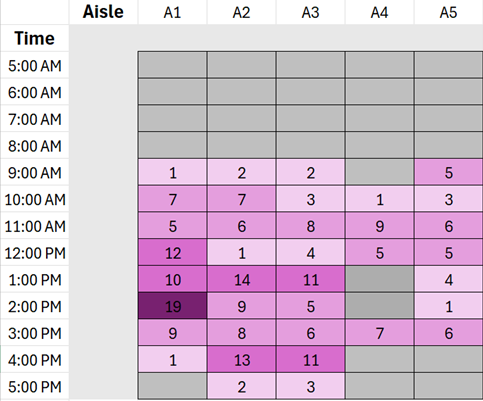This screenshot has width=483, height=401.
Task: Select the A4 cell at 11:00 AM showing 9
Action: tap(380, 226)
